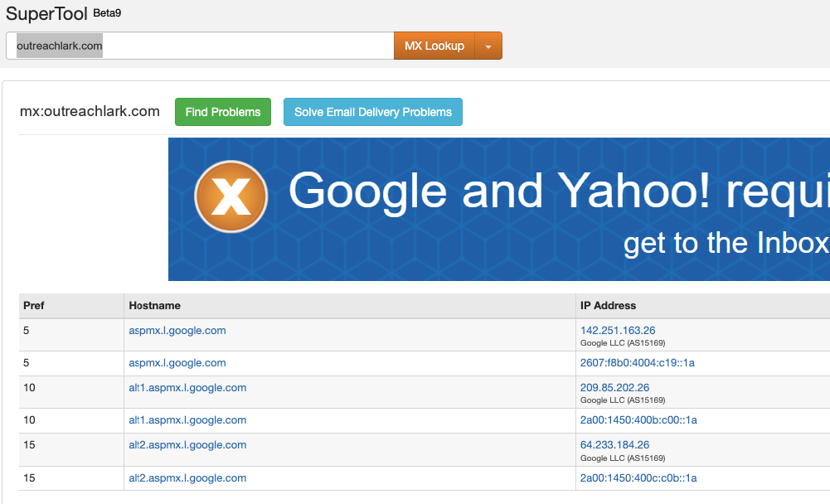Click the orange X logo in the banner

[231, 196]
